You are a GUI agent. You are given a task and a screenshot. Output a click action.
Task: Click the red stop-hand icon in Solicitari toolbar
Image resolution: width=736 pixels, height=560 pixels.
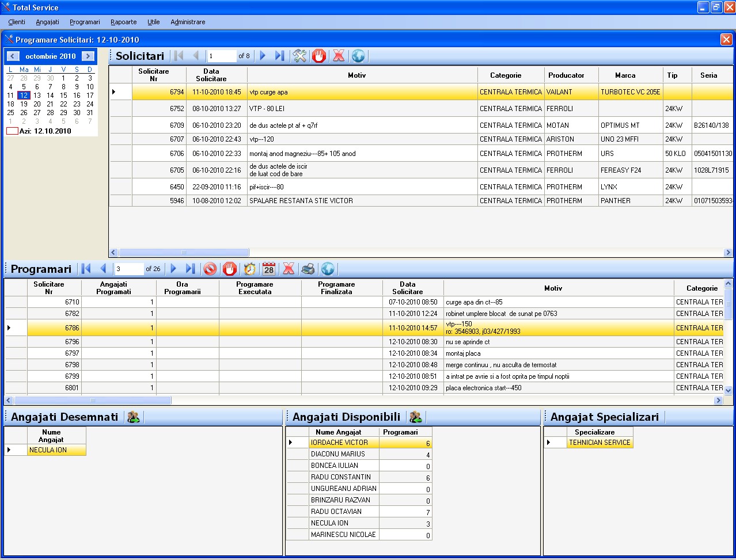click(319, 56)
